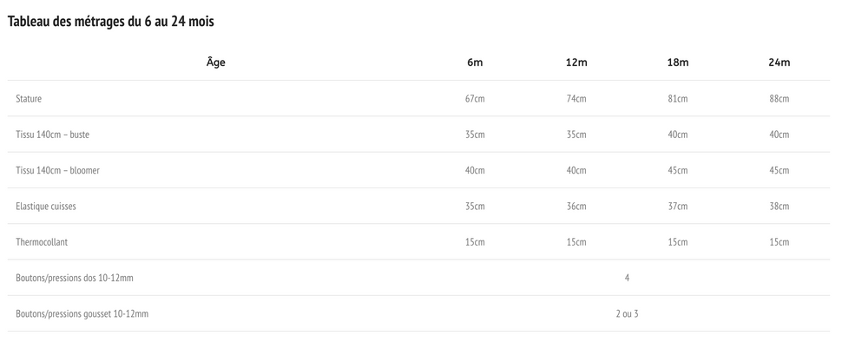Select the 24m column header
Viewport: 868px width, 355px height.
click(x=779, y=62)
